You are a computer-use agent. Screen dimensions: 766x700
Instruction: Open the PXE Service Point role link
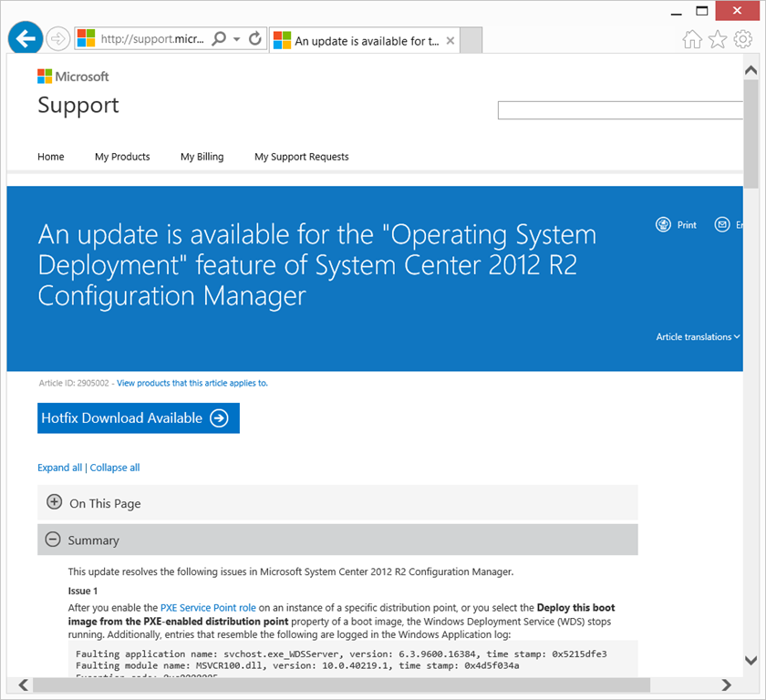(x=209, y=607)
